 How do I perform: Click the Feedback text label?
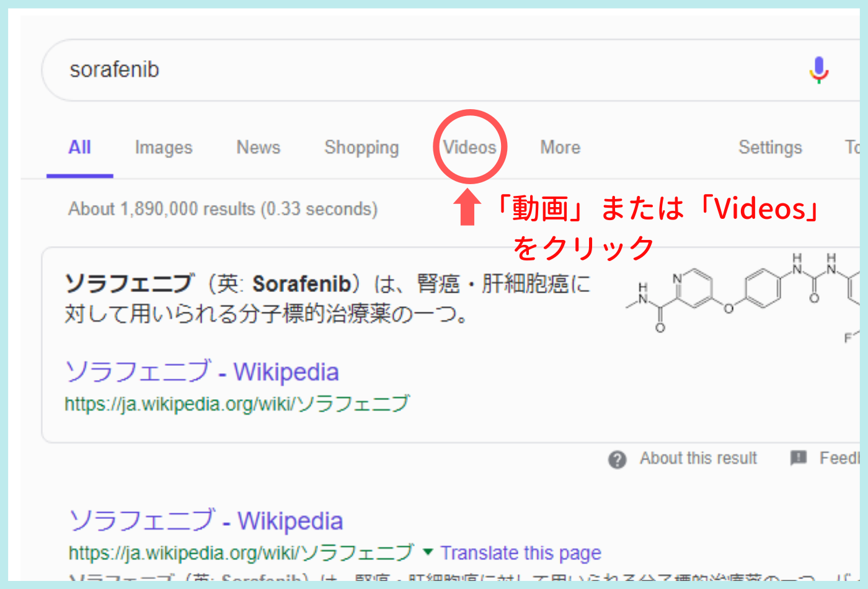click(x=839, y=459)
